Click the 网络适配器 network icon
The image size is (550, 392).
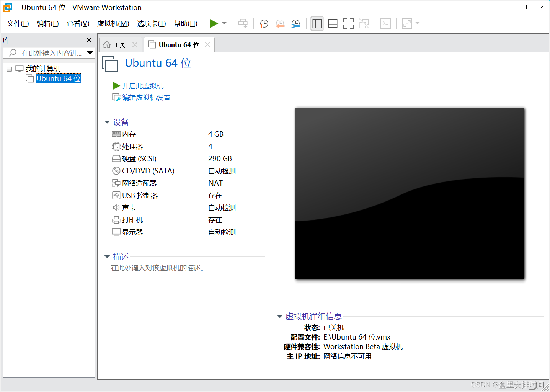[x=116, y=183]
